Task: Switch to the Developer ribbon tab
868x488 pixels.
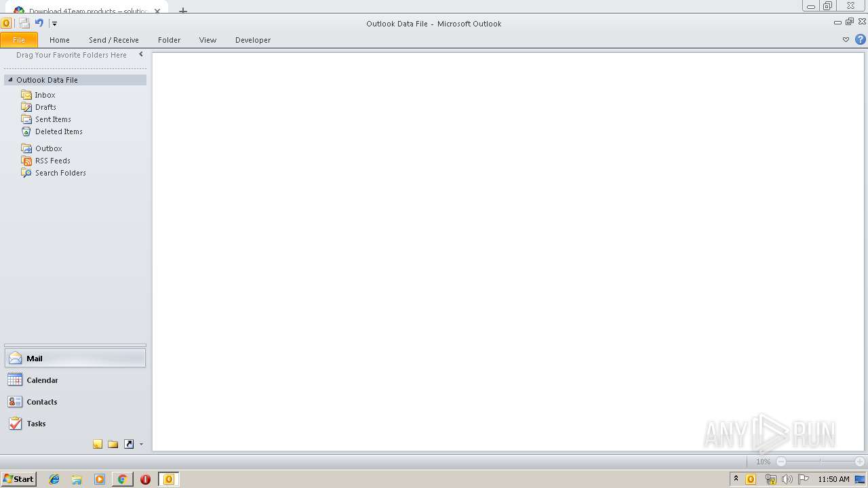Action: click(x=253, y=40)
